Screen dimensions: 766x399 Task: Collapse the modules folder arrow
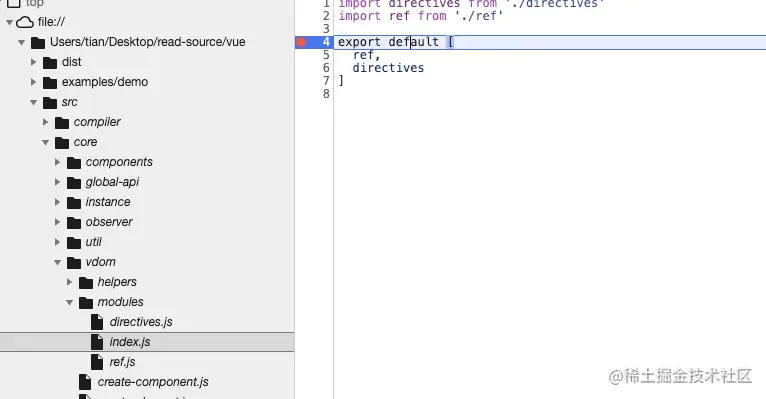coord(69,303)
